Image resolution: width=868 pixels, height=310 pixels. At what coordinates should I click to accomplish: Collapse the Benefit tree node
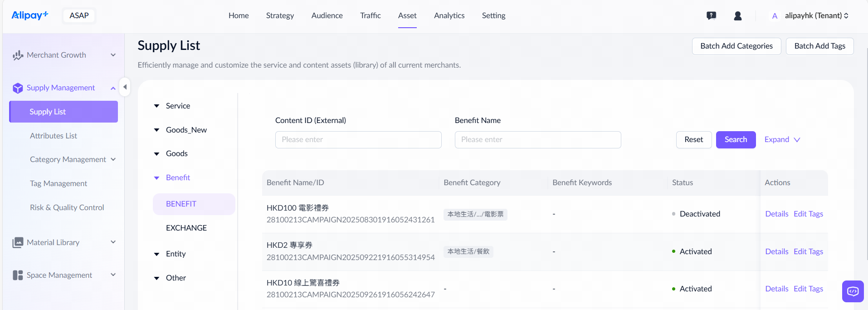pyautogui.click(x=157, y=178)
